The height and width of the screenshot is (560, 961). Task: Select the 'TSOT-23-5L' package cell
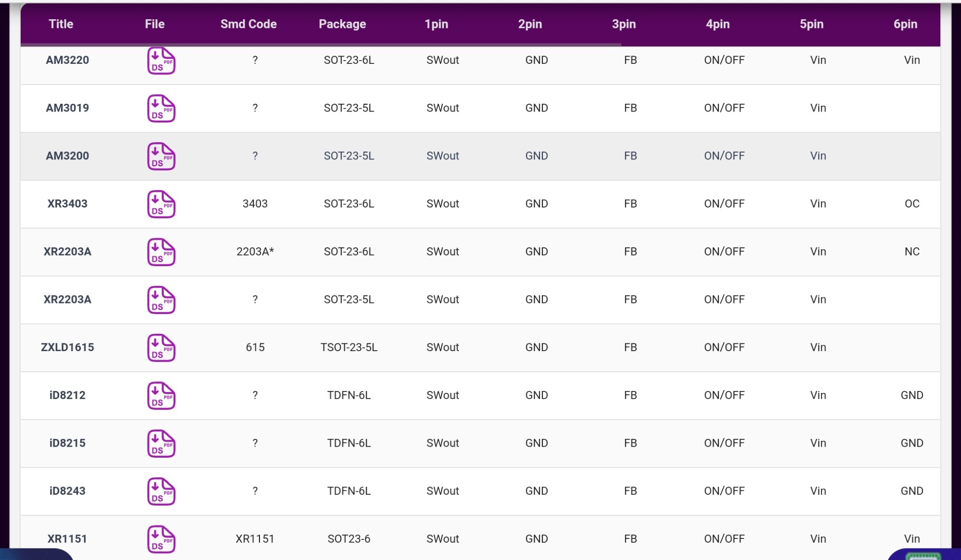pos(349,347)
